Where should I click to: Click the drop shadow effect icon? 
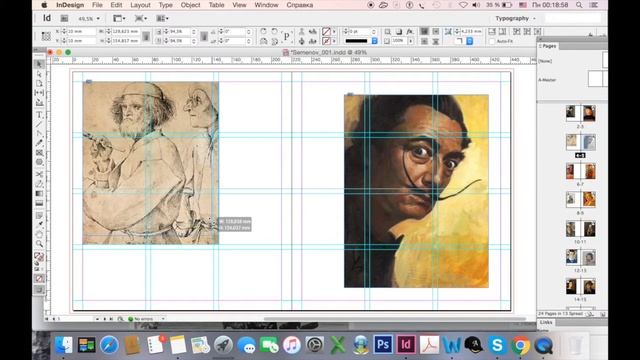click(x=399, y=32)
